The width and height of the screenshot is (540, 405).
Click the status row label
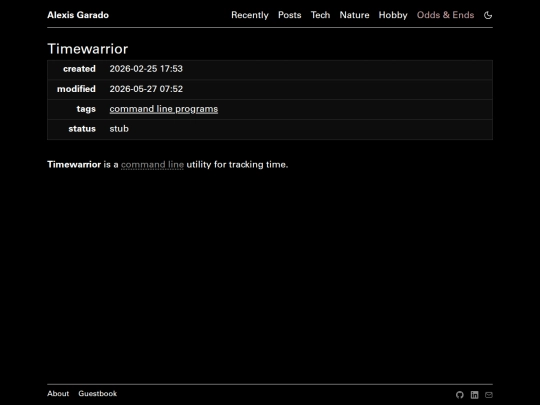[82, 129]
